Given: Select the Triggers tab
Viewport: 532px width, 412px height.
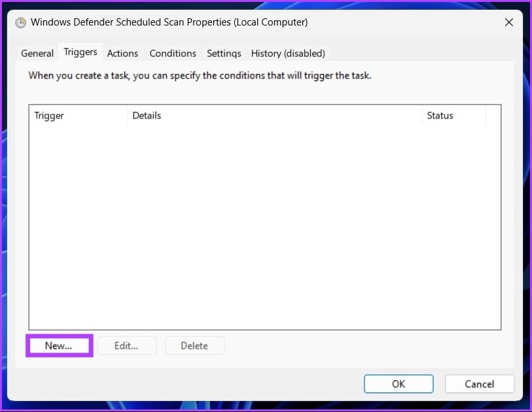Looking at the screenshot, I should coord(80,52).
